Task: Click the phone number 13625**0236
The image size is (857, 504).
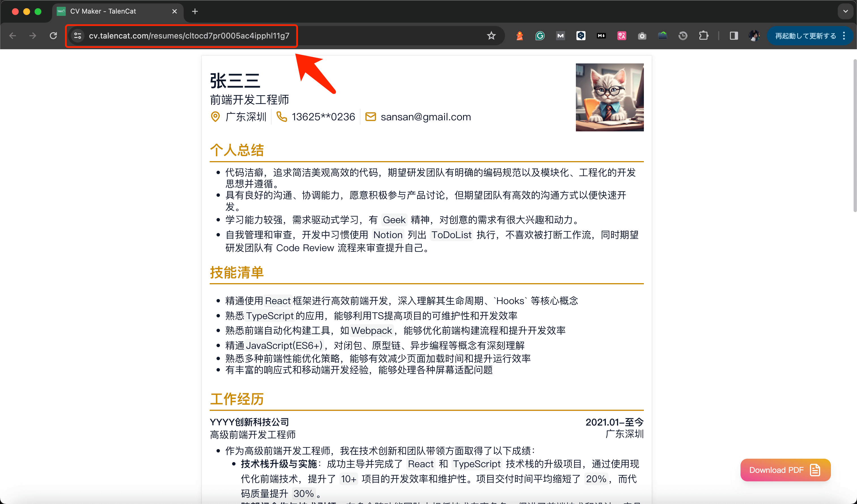Action: tap(323, 117)
